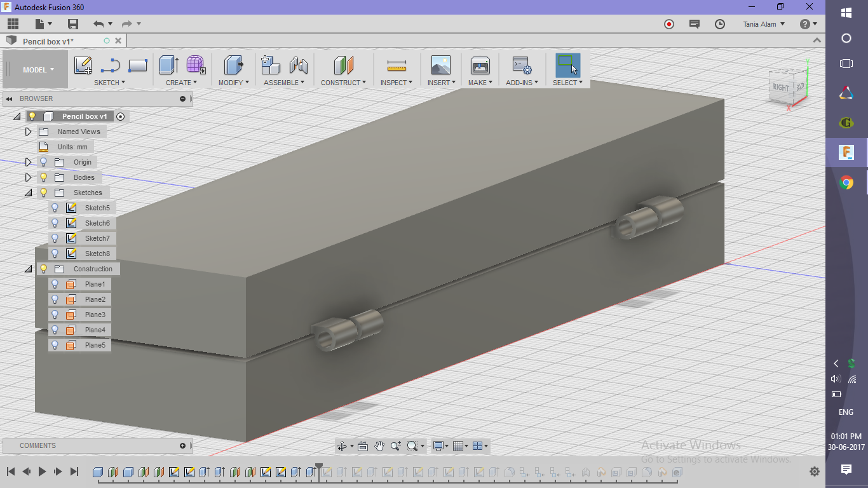Toggle visibility lightbulb for Plane1
868x488 pixels.
[55, 284]
